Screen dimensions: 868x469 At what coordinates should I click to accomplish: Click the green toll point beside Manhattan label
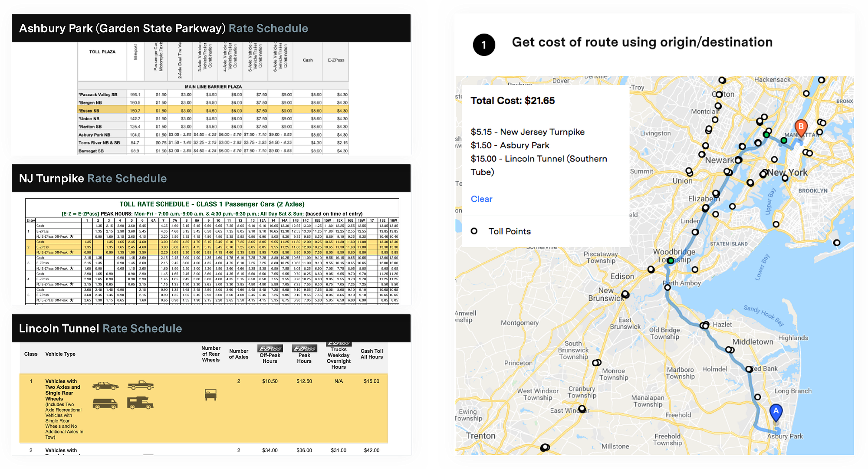tap(784, 141)
